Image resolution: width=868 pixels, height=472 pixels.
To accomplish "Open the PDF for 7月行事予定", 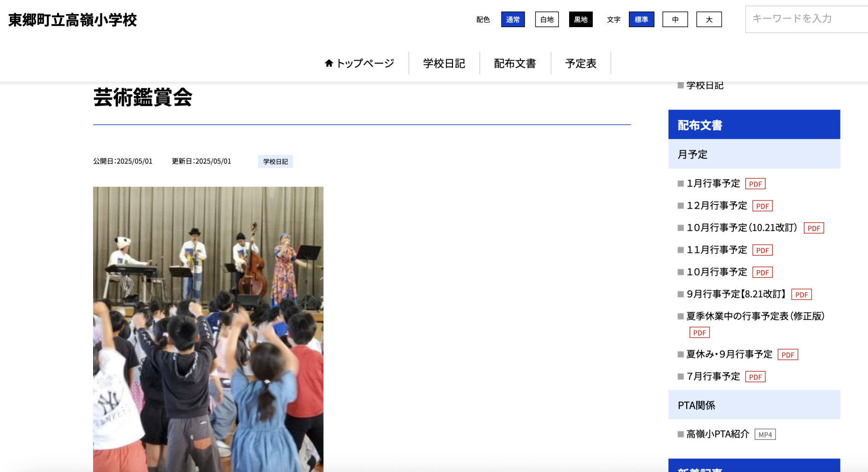I will (x=755, y=377).
